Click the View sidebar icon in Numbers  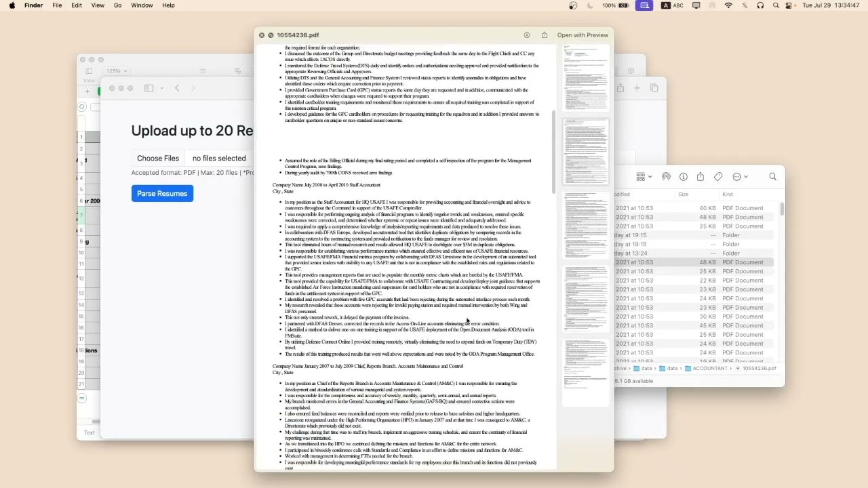[x=89, y=71]
